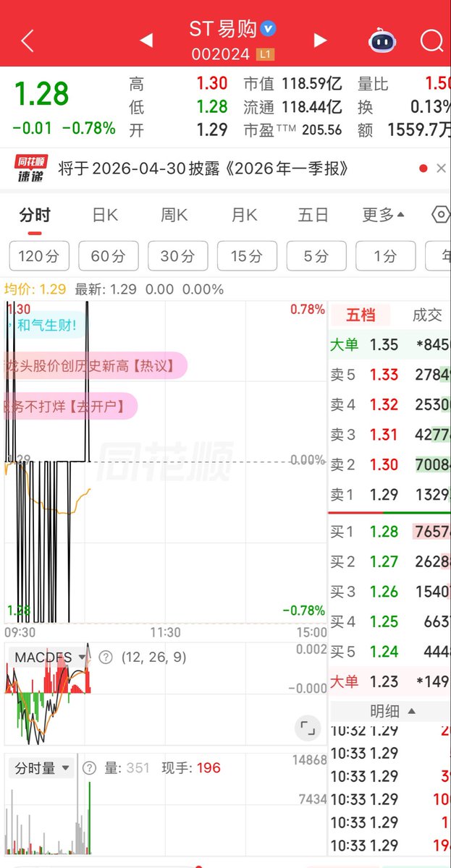The width and height of the screenshot is (451, 868).
Task: Open the MACD indicator dropdown
Action: click(49, 658)
